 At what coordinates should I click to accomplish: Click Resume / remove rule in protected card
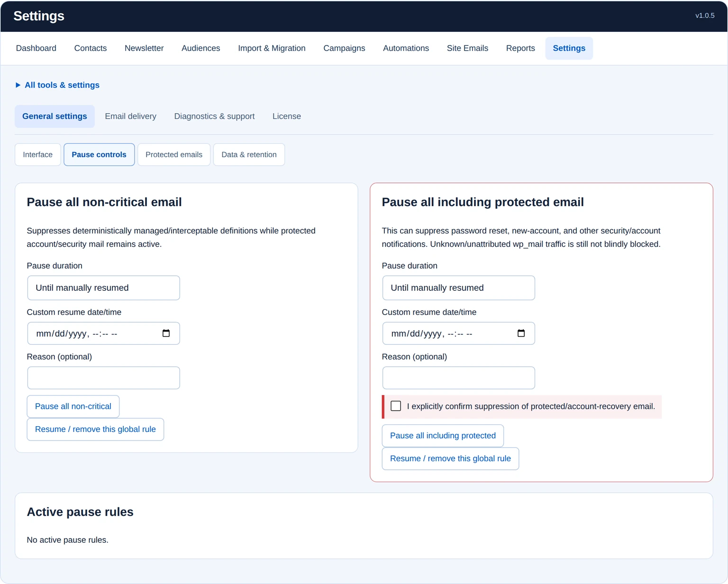coord(450,458)
